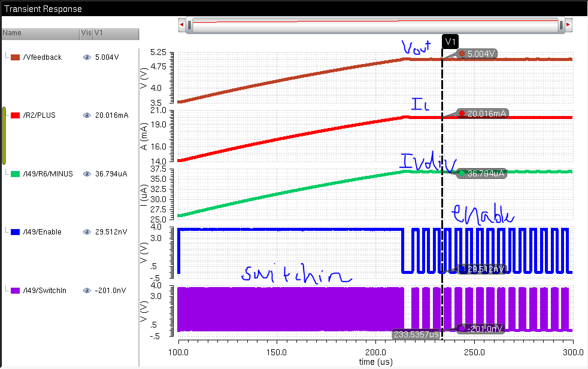The image size is (588, 369).
Task: Click the green /I49/R6/MINUS color swatch
Action: 16,174
